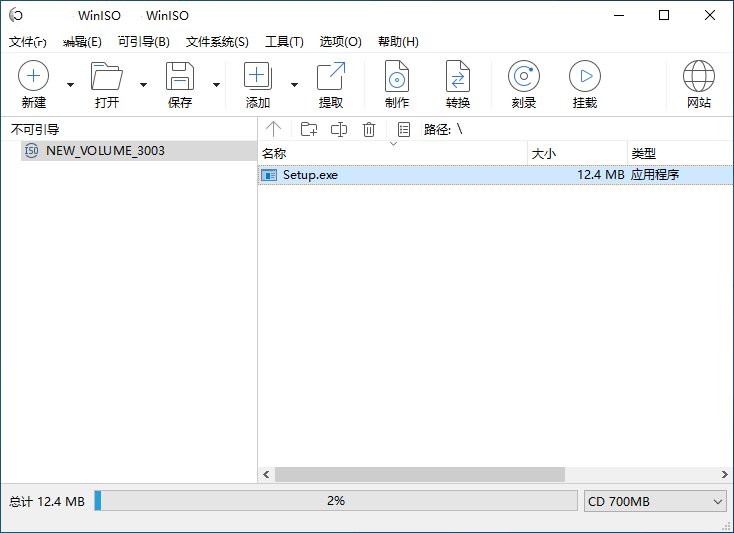This screenshot has width=734, height=533.
Task: Open the dropdown arrow next to 保存
Action: coord(216,85)
